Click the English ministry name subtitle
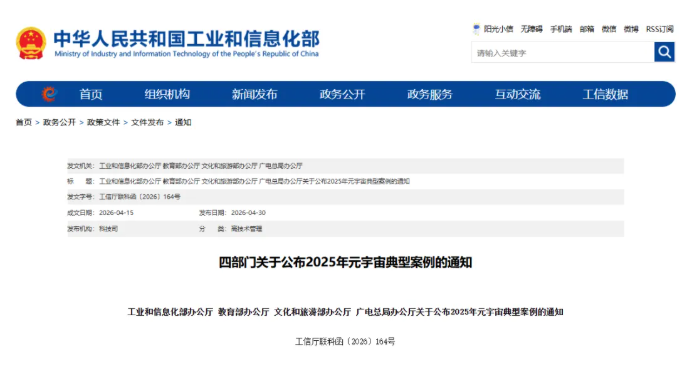 coord(187,54)
